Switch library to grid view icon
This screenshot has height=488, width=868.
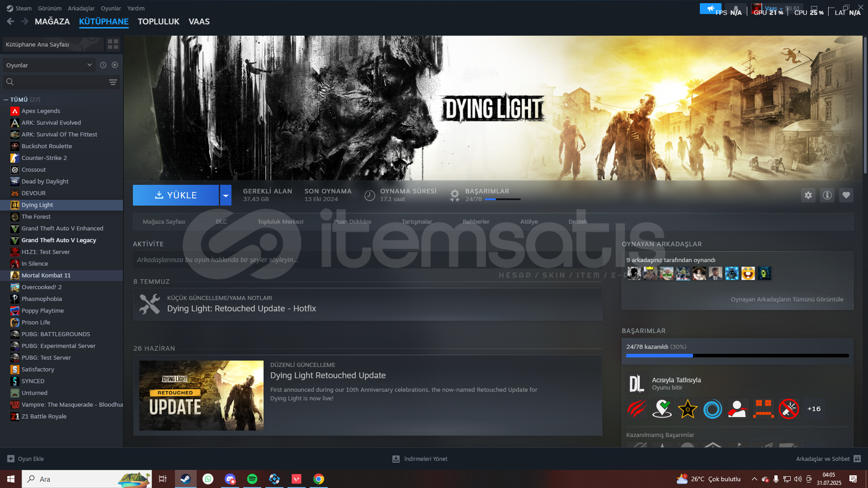click(113, 44)
